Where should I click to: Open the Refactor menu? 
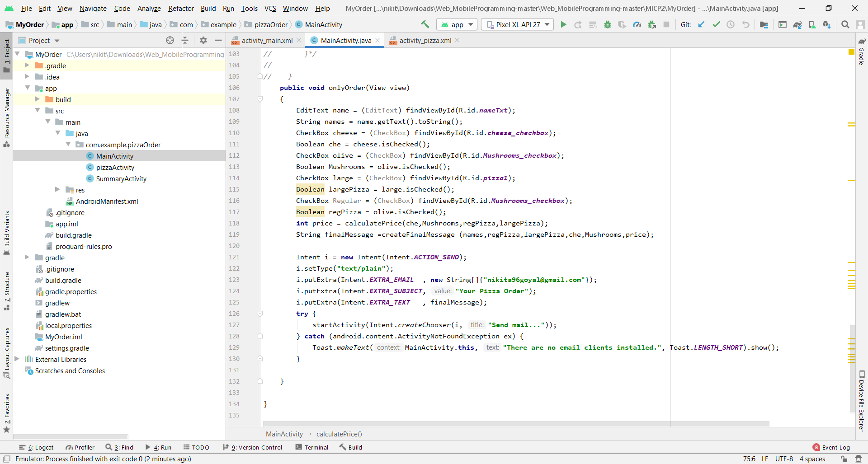click(x=181, y=8)
